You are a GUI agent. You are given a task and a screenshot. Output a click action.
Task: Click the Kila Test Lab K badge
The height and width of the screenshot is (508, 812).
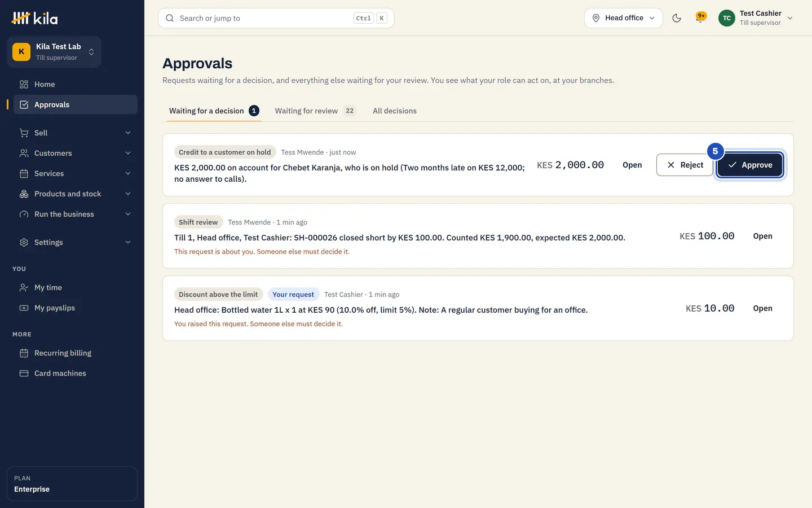pos(21,51)
